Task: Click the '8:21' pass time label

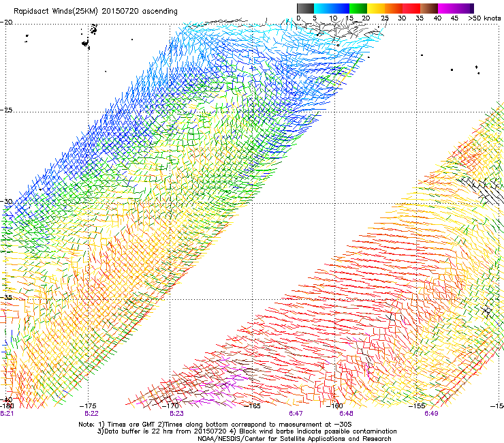Action: (7, 414)
